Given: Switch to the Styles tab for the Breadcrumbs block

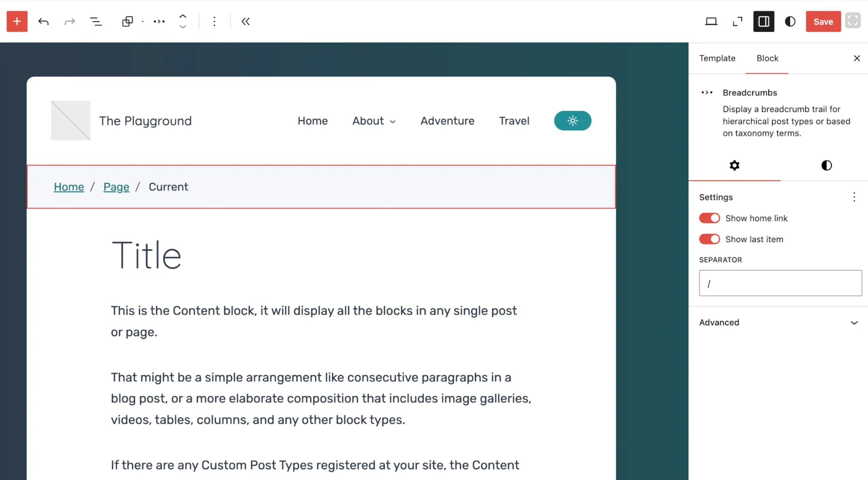Looking at the screenshot, I should tap(826, 165).
